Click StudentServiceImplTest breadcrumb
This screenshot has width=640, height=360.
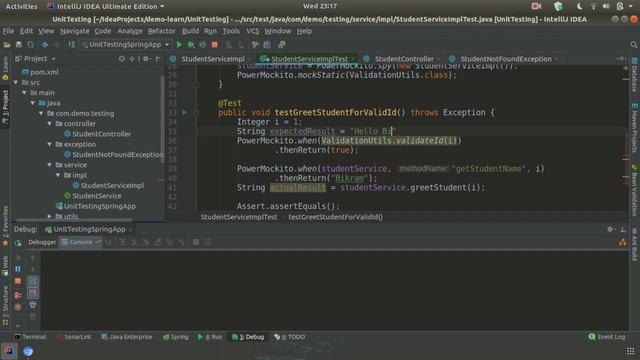239,217
